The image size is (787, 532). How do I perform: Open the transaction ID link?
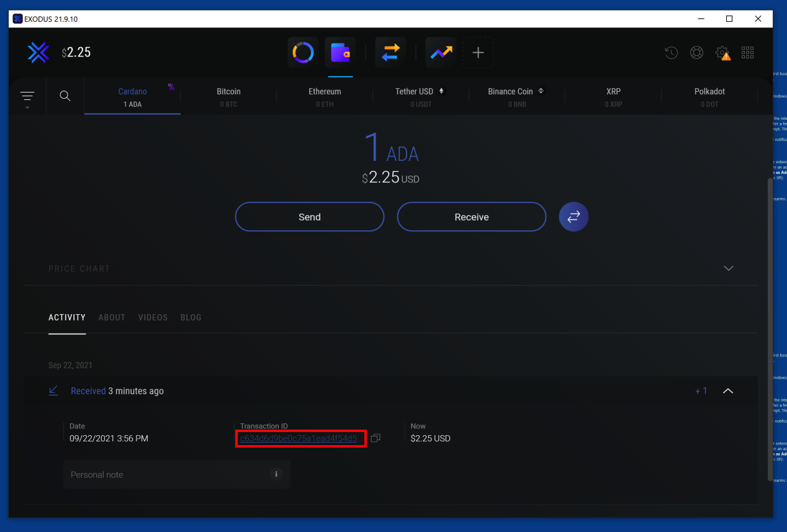tap(300, 439)
